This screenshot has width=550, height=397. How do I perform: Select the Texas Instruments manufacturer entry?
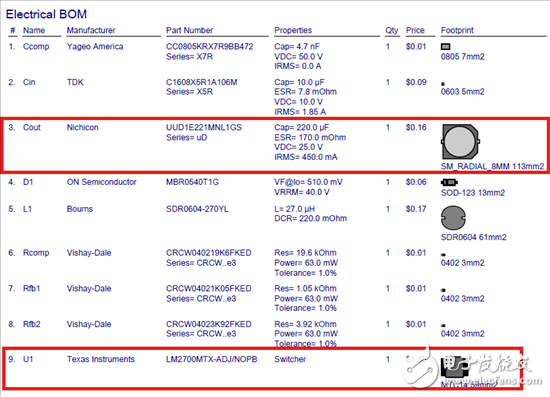[101, 359]
